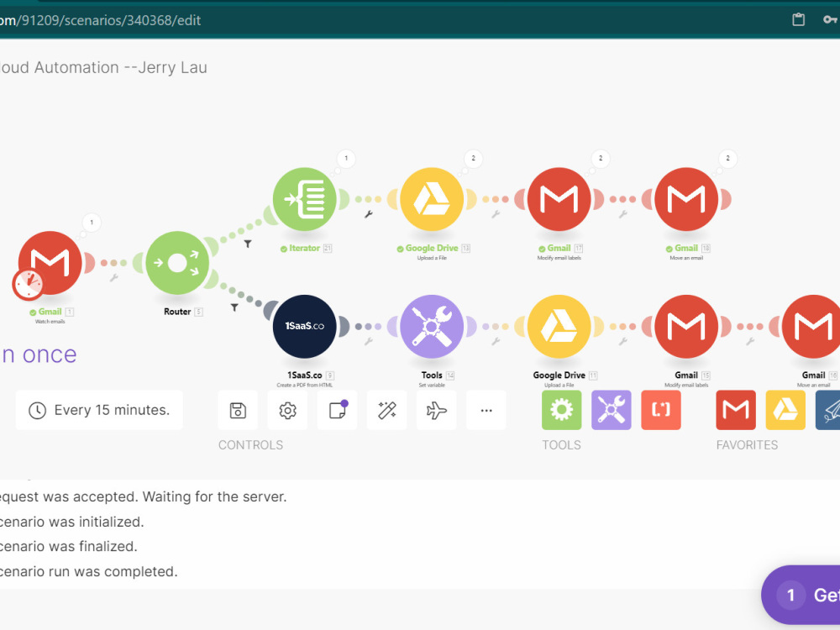The height and width of the screenshot is (630, 840).
Task: Select the Router module
Action: 177,262
